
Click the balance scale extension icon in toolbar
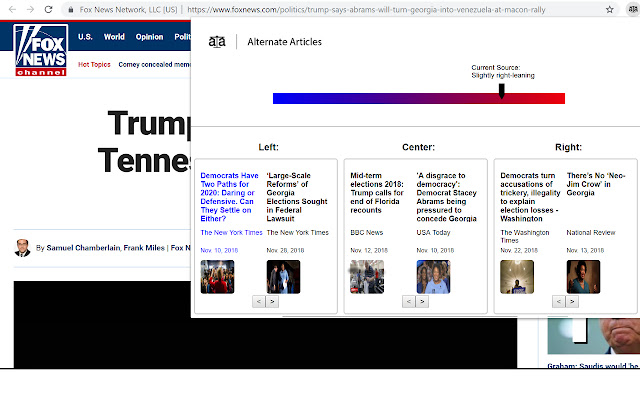click(x=633, y=9)
